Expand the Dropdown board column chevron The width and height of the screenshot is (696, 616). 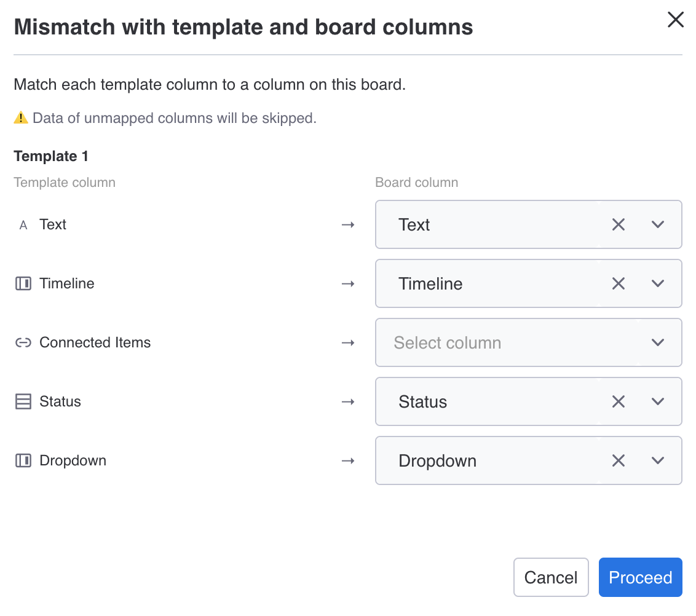coord(658,460)
